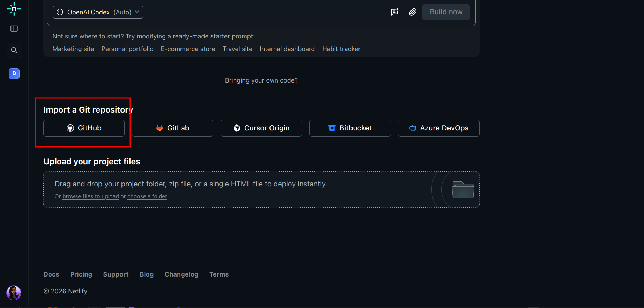Click the browse files to upload link

pyautogui.click(x=91, y=196)
